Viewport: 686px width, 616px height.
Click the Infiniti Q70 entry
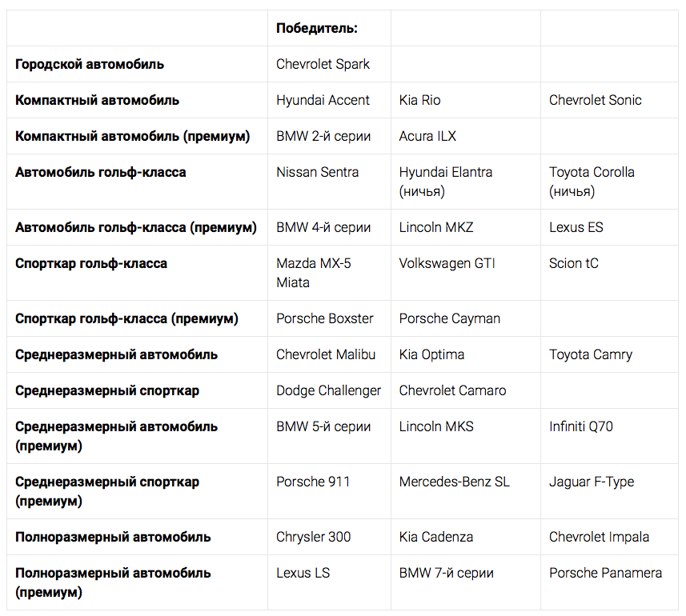[x=580, y=426]
